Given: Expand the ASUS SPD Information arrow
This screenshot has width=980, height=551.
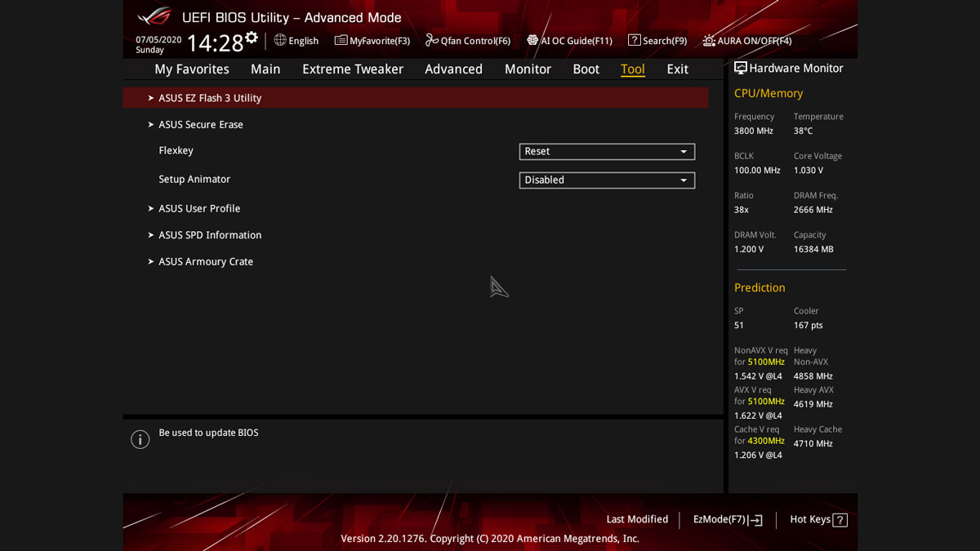Looking at the screenshot, I should coord(151,235).
